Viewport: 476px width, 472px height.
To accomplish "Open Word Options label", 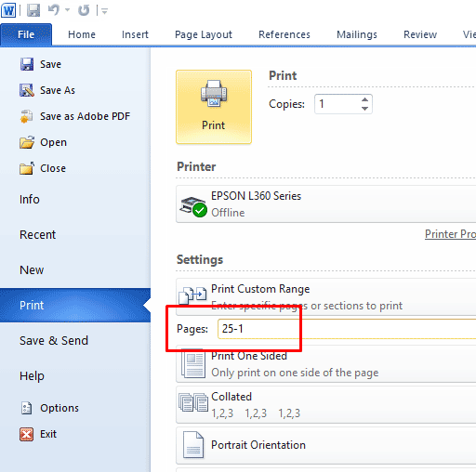I will tap(59, 408).
